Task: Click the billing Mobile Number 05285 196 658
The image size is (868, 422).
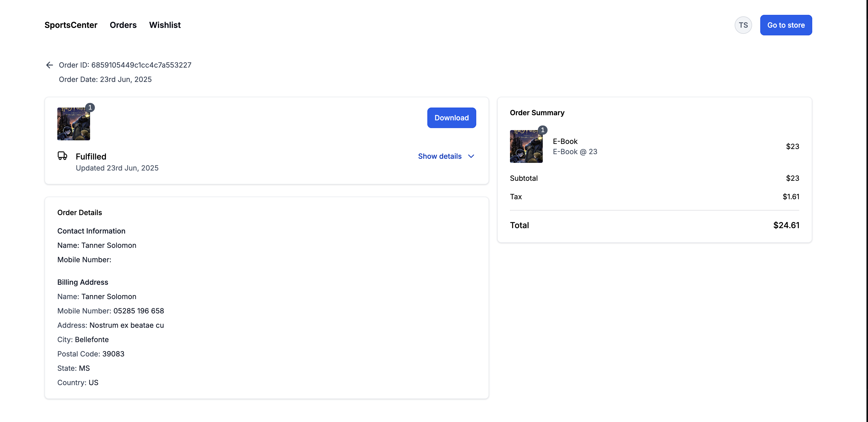Action: [138, 311]
